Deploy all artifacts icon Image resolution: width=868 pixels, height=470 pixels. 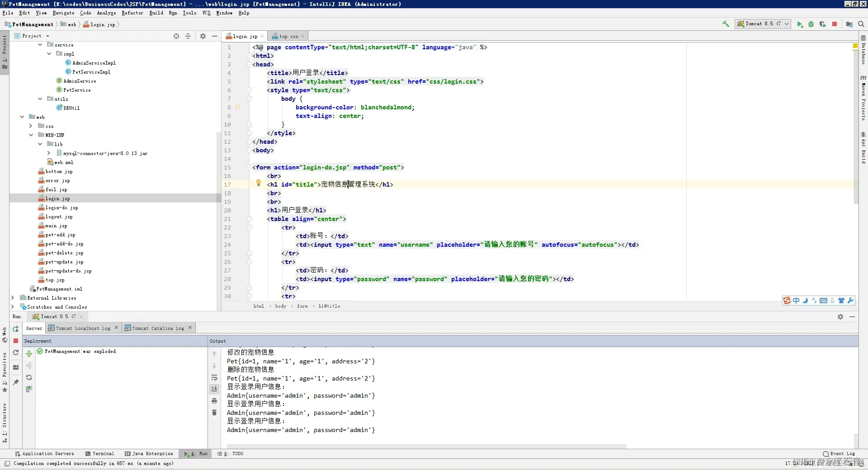(29, 354)
